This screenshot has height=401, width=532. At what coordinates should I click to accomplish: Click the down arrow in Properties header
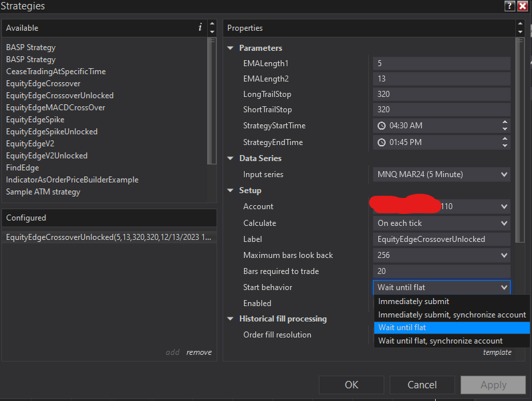coord(519,31)
